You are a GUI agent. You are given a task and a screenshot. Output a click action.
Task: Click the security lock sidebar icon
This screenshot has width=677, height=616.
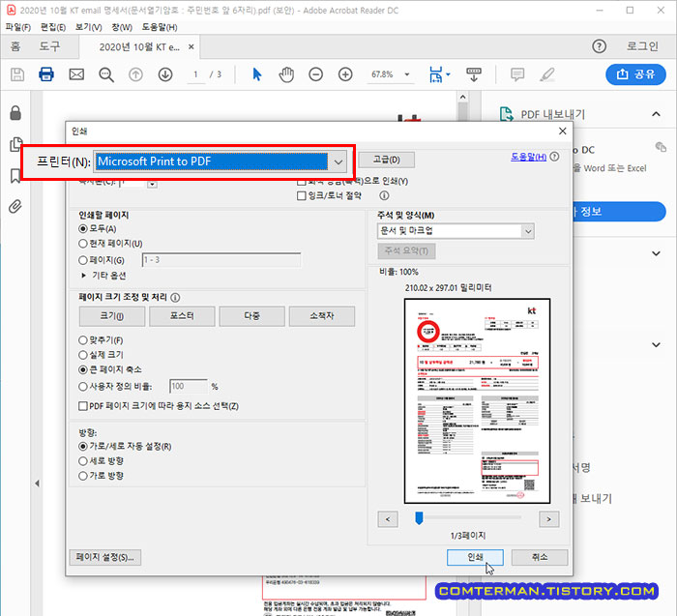point(15,113)
